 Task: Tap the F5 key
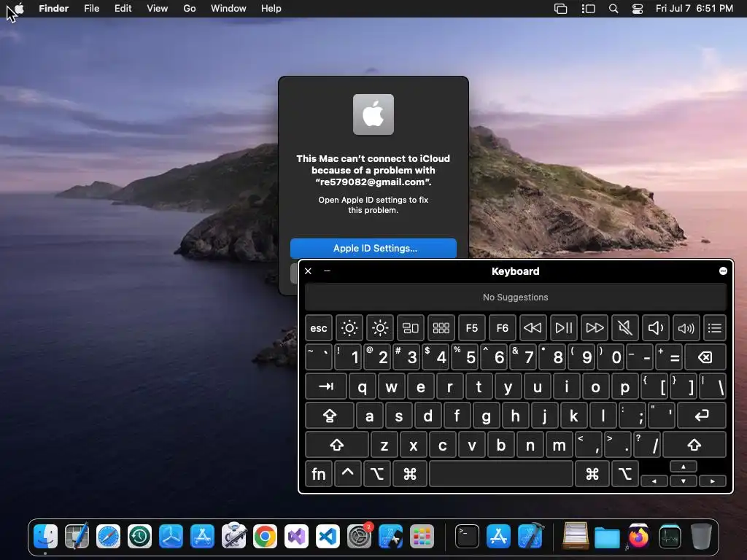coord(472,328)
